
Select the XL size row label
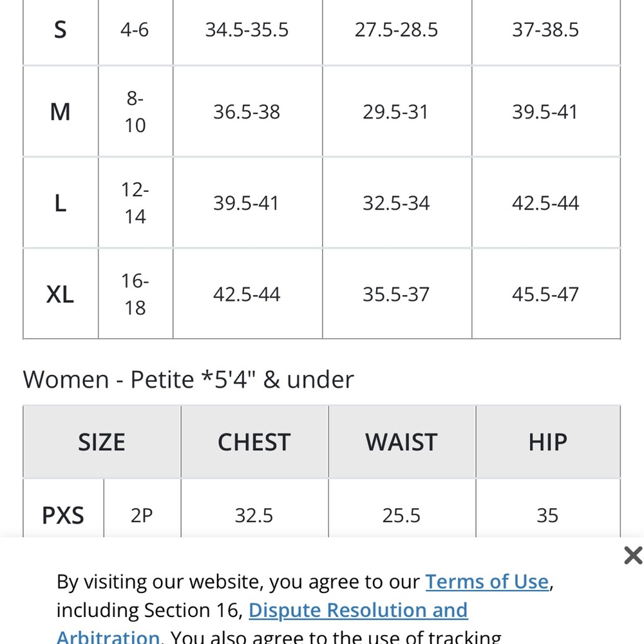61,294
